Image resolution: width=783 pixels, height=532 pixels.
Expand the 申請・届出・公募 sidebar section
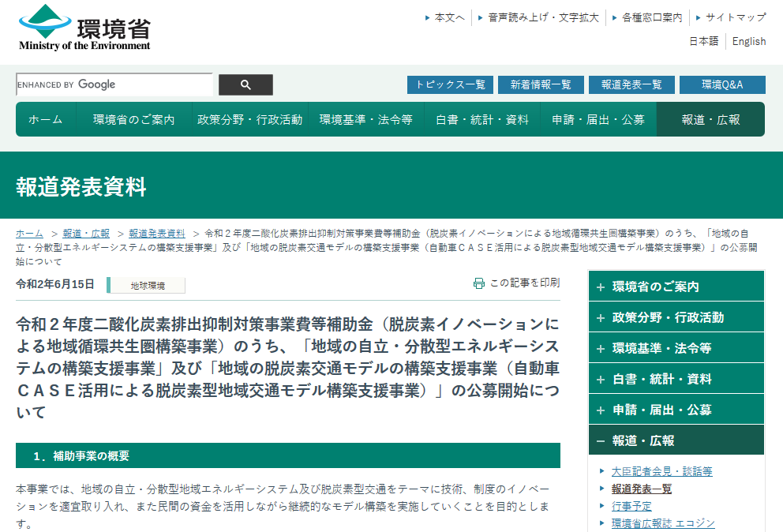point(676,410)
